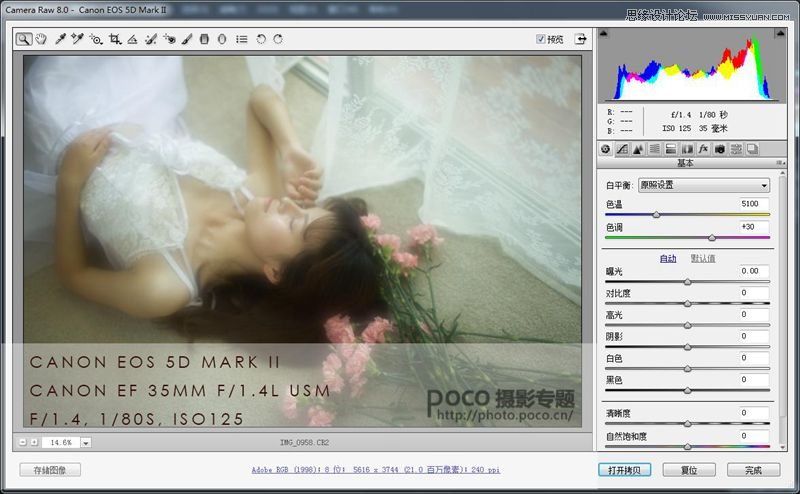
Task: Switch to the Basic panel tab
Action: pos(606,149)
